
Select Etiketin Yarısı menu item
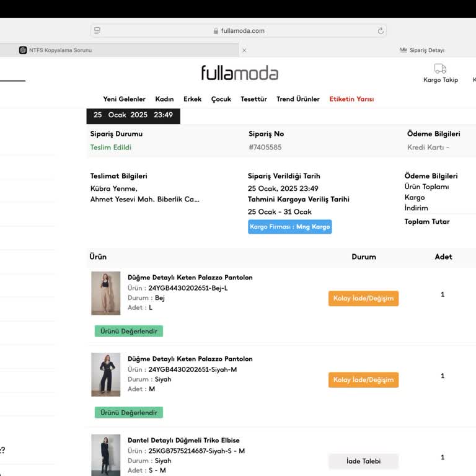tap(351, 99)
